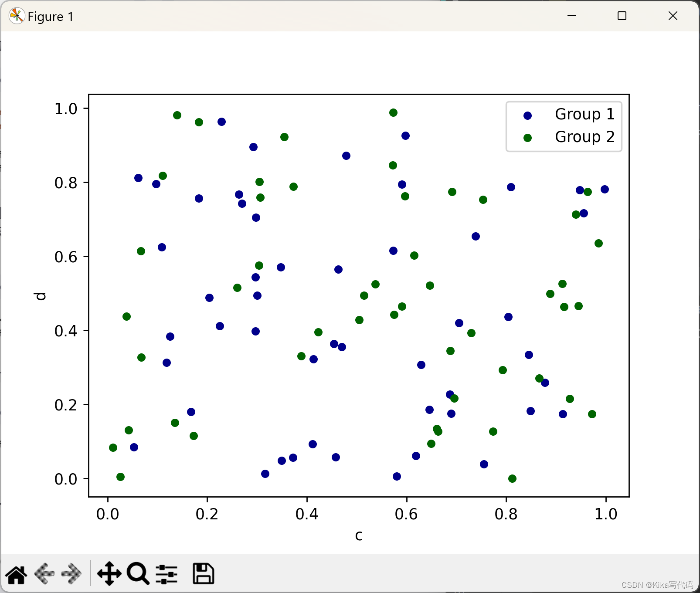Go forward to the next view
Viewport: 700px width, 593px height.
pos(71,574)
